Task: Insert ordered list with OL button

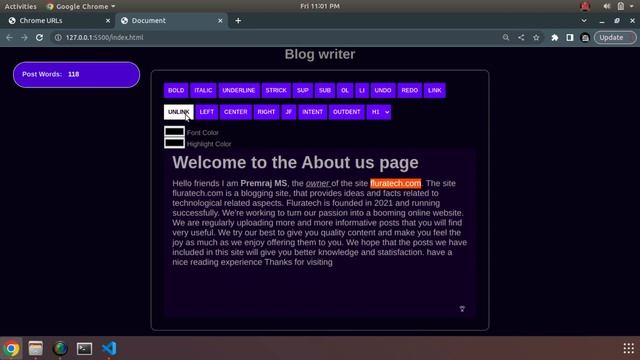Action: [x=345, y=90]
